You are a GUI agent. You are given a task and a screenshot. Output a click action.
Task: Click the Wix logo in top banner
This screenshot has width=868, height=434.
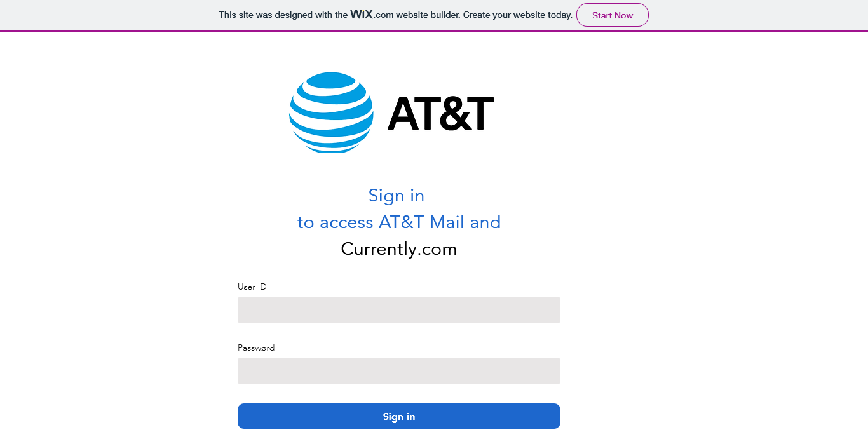(x=362, y=14)
